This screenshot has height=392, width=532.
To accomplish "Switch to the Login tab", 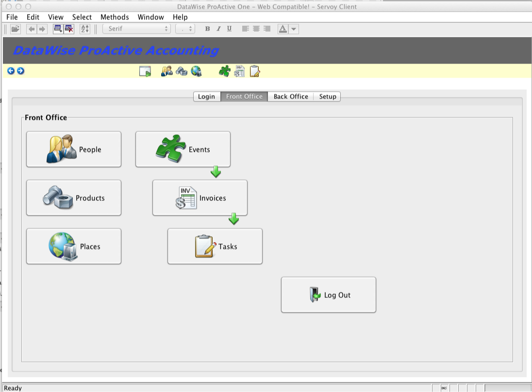I will click(207, 97).
